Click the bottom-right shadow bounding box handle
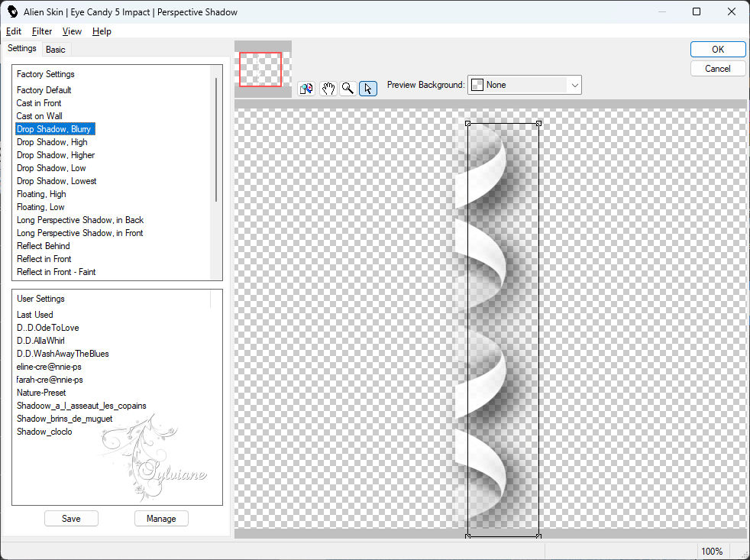Image resolution: width=750 pixels, height=560 pixels. point(538,536)
